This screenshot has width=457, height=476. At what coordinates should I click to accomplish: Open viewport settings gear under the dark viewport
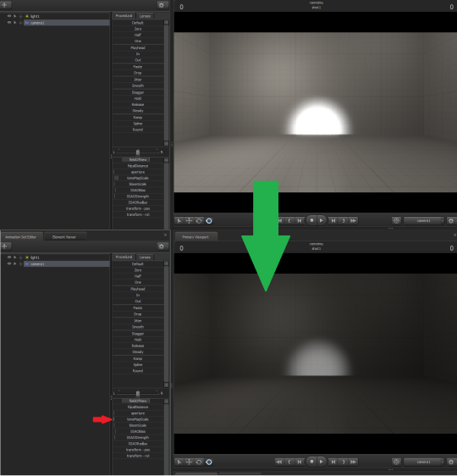click(x=451, y=462)
